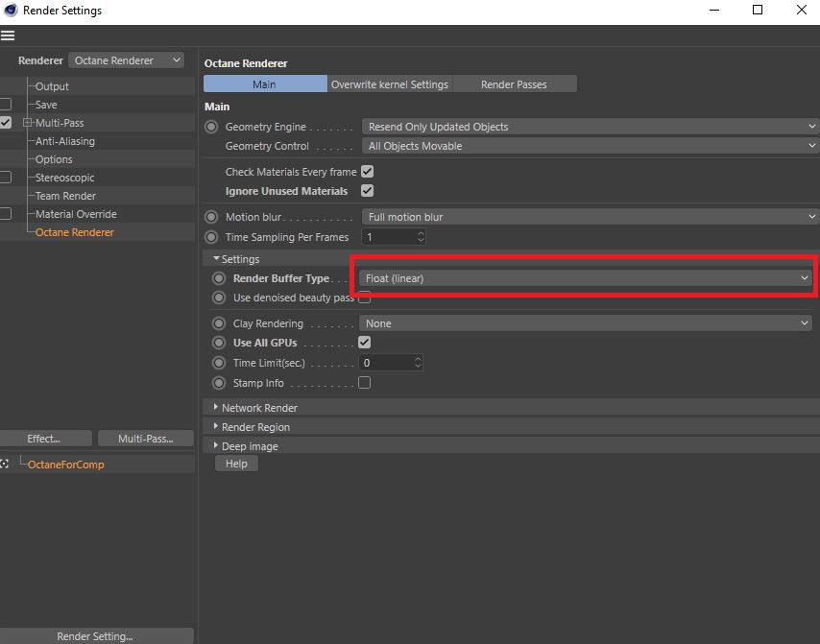Toggle Clay Rendering circle icon
Image resolution: width=820 pixels, height=644 pixels.
(x=219, y=323)
